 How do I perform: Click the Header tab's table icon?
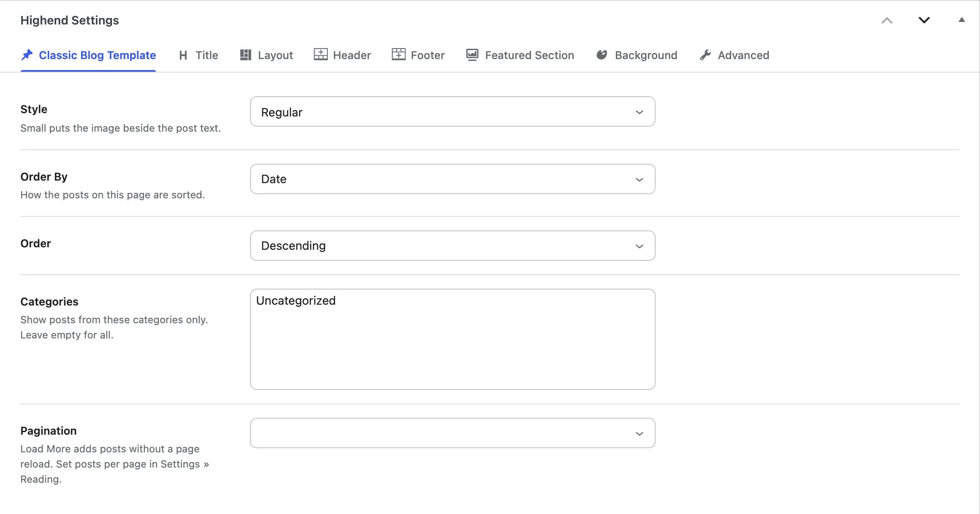click(x=321, y=54)
